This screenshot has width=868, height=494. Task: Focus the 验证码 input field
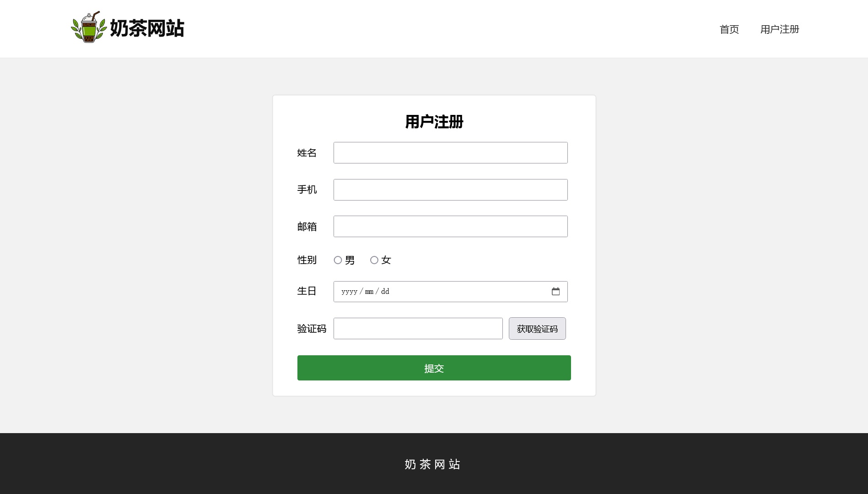coord(418,329)
